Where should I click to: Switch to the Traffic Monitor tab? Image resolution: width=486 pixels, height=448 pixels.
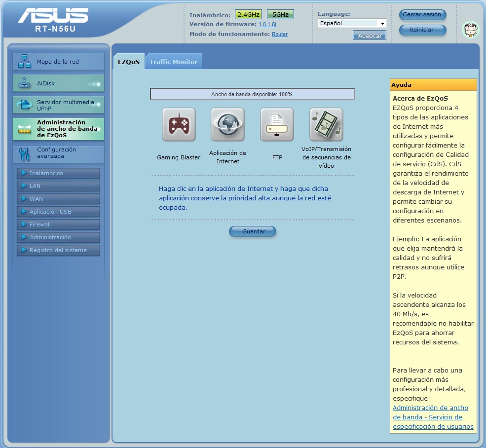(173, 62)
